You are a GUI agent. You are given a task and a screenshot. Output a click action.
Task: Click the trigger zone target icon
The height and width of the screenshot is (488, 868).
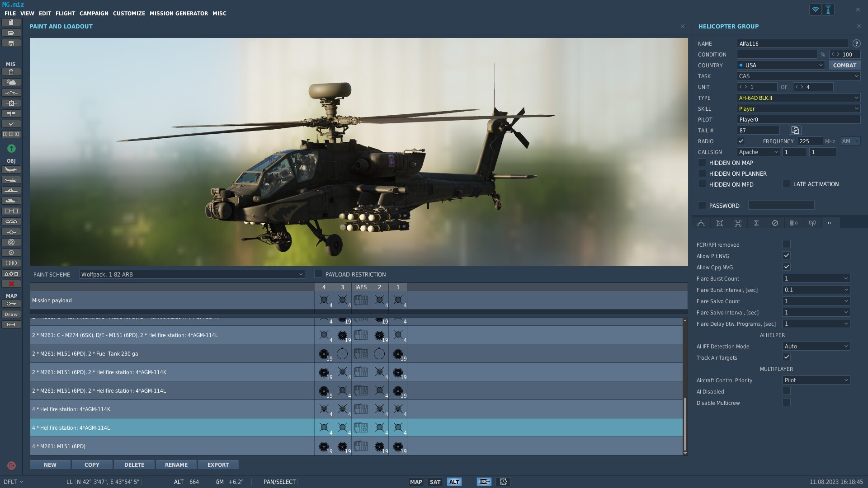11,242
